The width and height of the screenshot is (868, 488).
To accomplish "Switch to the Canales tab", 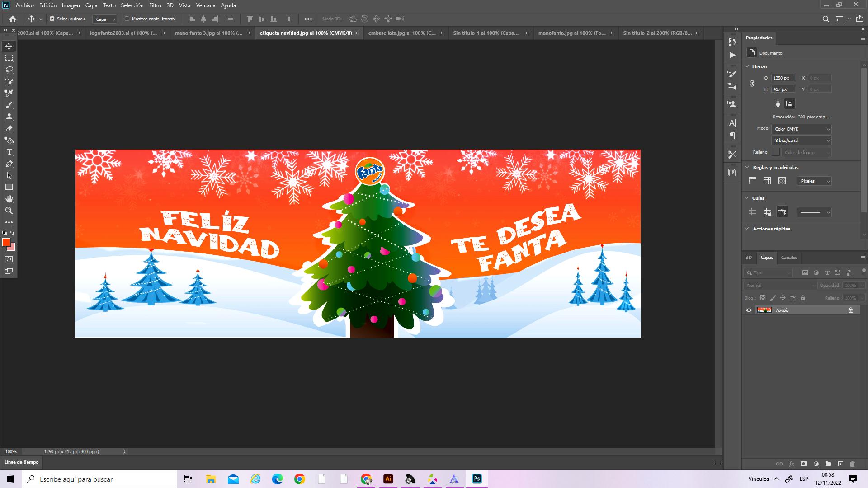I will click(789, 258).
